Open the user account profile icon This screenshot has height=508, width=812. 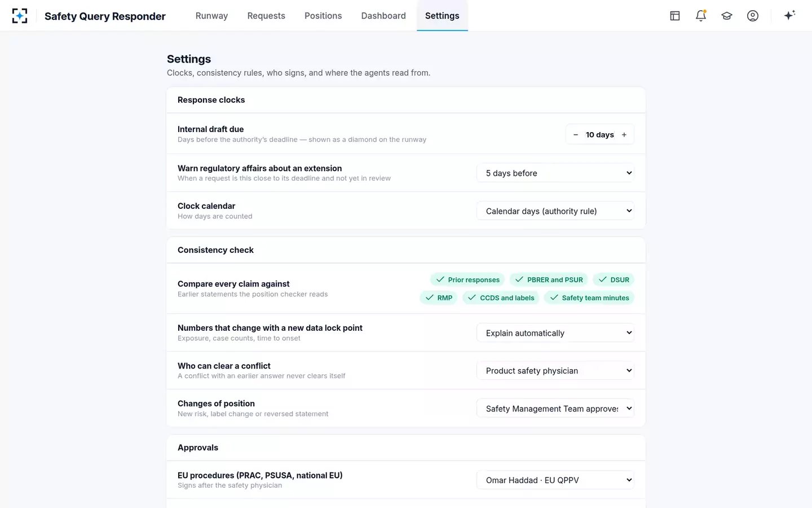(753, 16)
